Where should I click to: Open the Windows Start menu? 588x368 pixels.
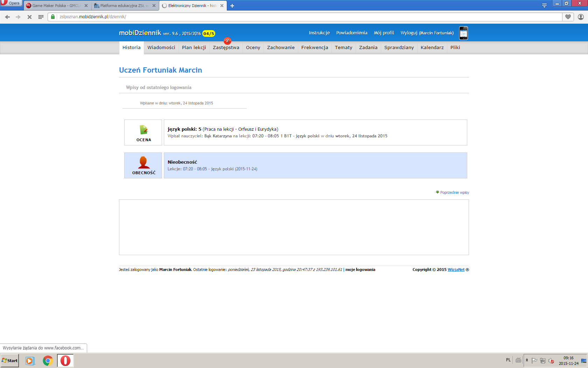click(10, 361)
